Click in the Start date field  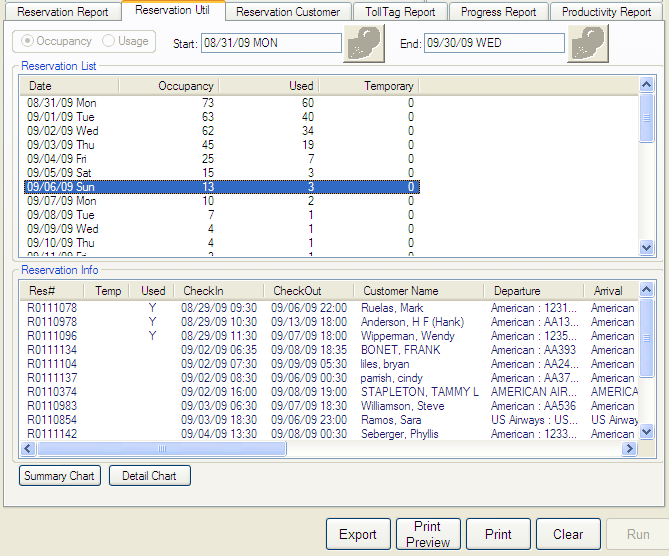coord(269,44)
